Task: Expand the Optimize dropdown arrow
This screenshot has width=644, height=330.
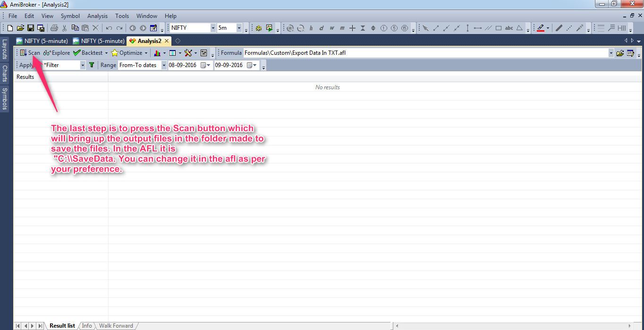Action: pyautogui.click(x=146, y=53)
